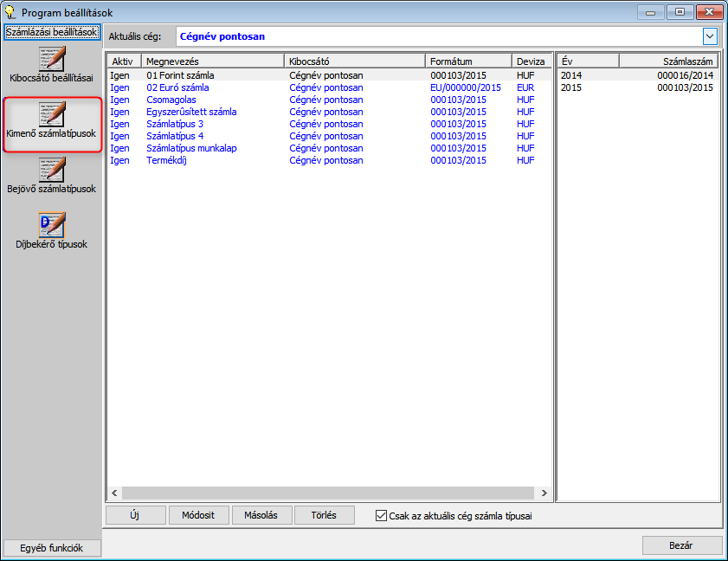Sort by Megnevezés column header

coord(213,61)
